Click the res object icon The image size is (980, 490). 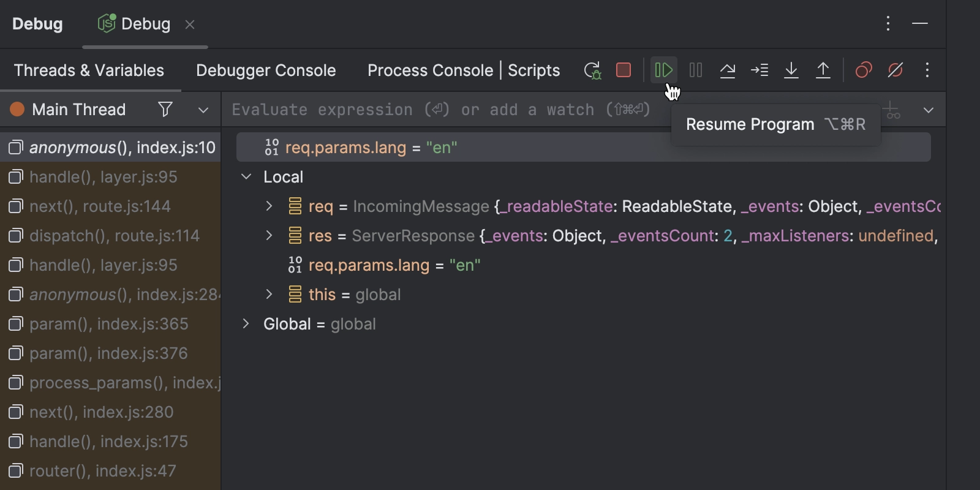pyautogui.click(x=295, y=236)
